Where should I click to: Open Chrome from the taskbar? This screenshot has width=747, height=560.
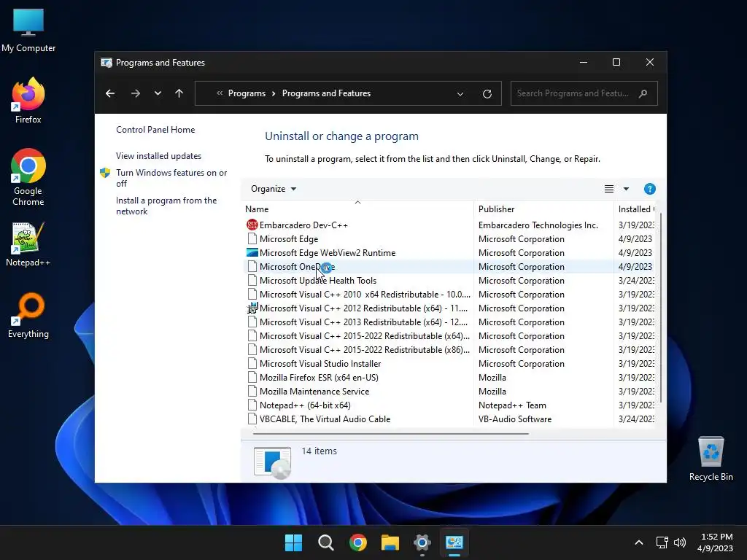(357, 542)
